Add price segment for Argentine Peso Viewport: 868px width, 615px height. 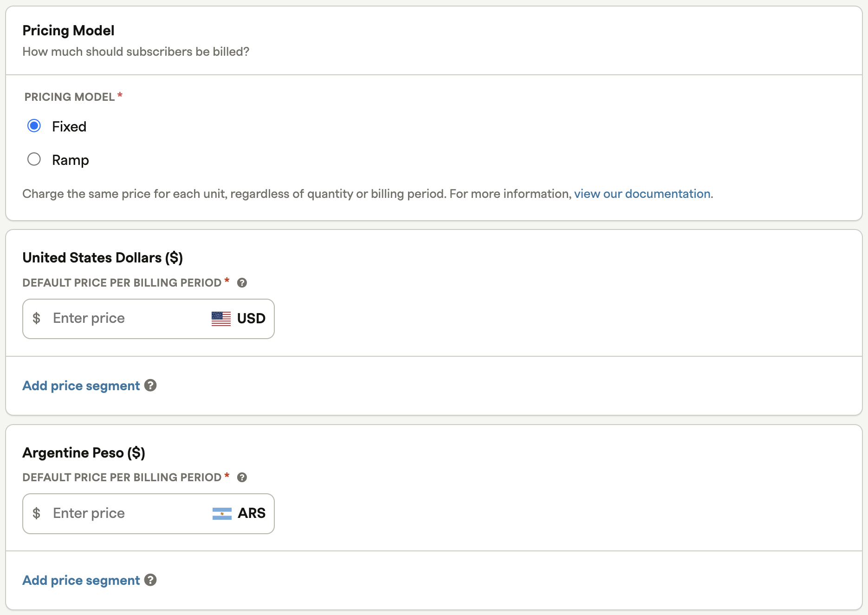click(x=81, y=581)
